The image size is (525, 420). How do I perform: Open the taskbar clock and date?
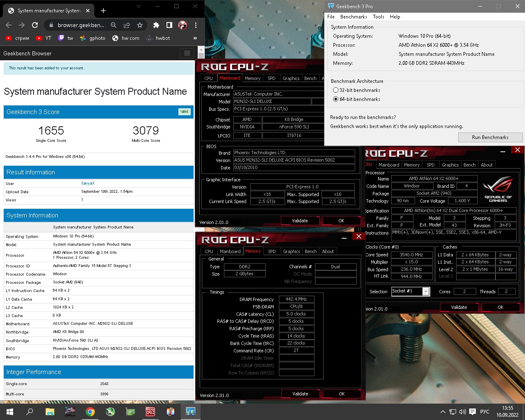point(507,411)
